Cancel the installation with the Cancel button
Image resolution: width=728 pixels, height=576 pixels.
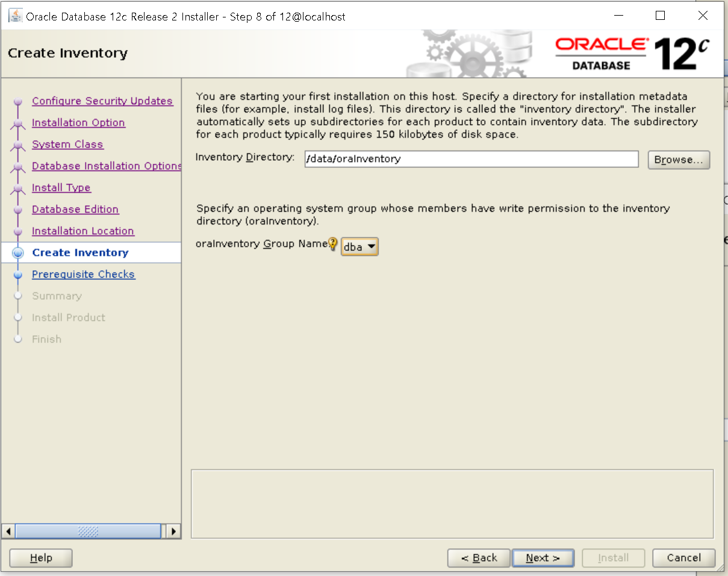[684, 558]
